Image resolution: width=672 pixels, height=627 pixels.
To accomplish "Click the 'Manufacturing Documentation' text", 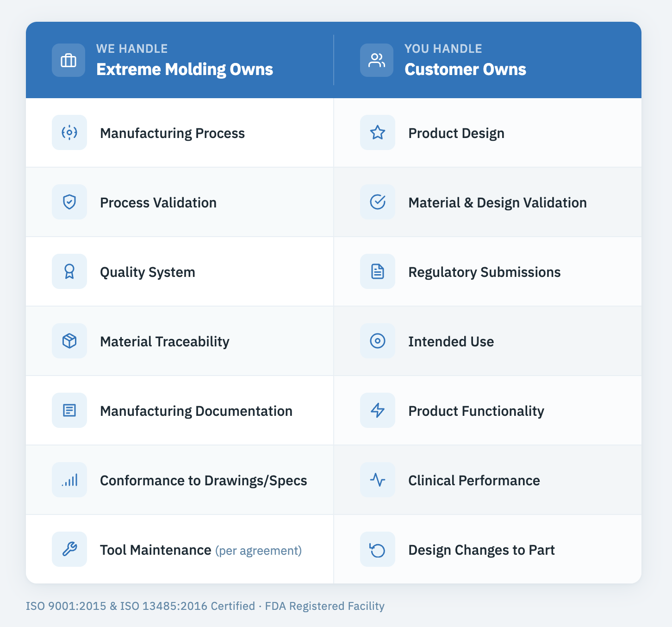I will click(196, 411).
